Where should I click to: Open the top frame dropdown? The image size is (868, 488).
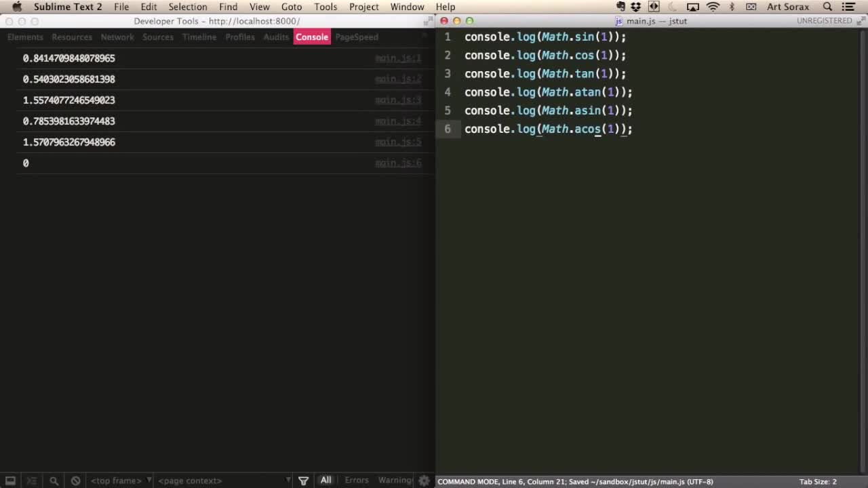(121, 481)
